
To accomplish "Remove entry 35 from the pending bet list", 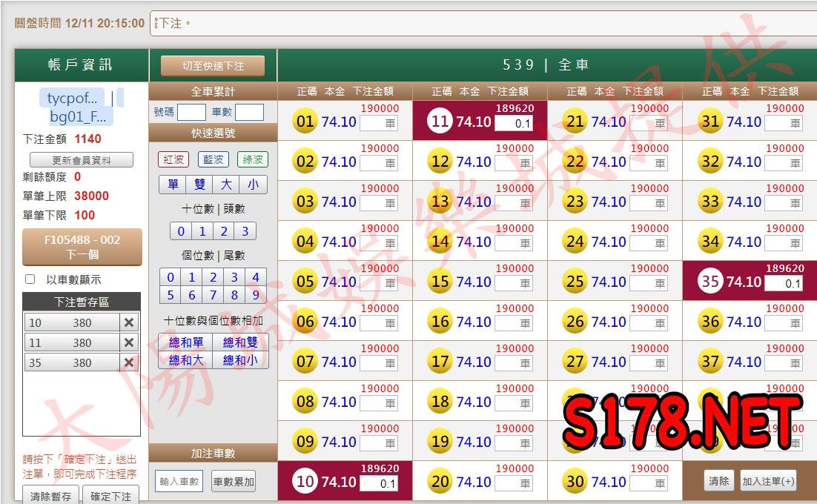I will 129,362.
